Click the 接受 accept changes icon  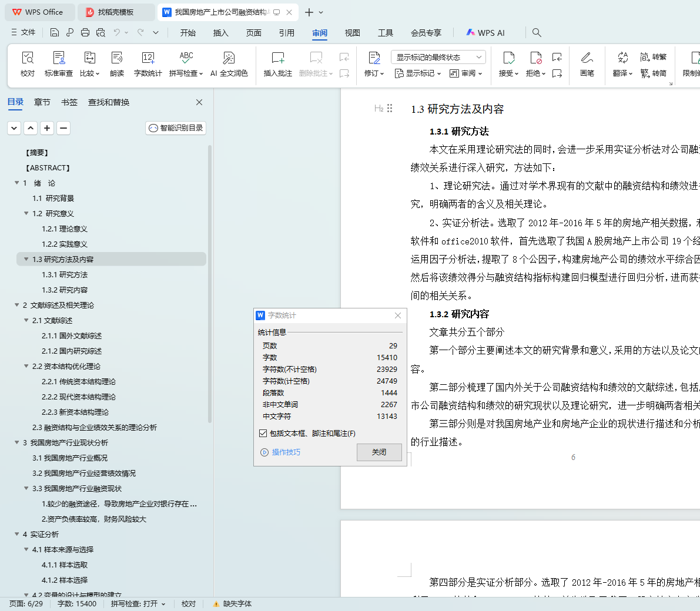(x=508, y=58)
